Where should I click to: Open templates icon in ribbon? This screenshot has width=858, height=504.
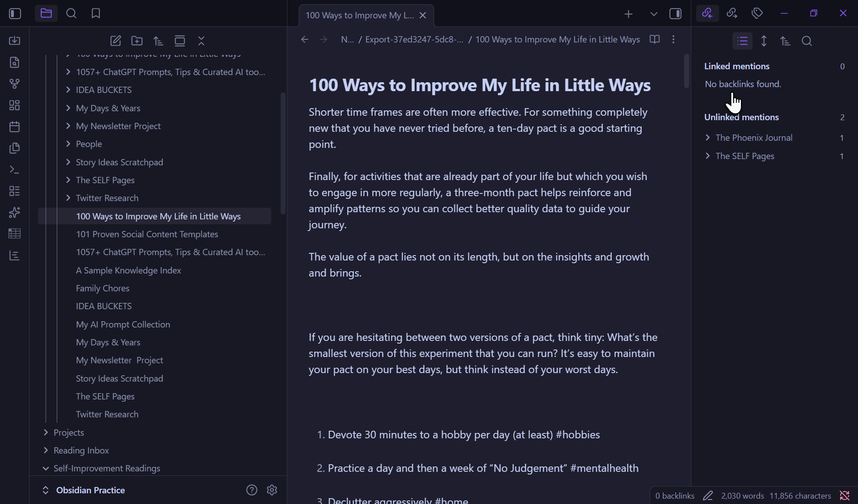coord(14,148)
